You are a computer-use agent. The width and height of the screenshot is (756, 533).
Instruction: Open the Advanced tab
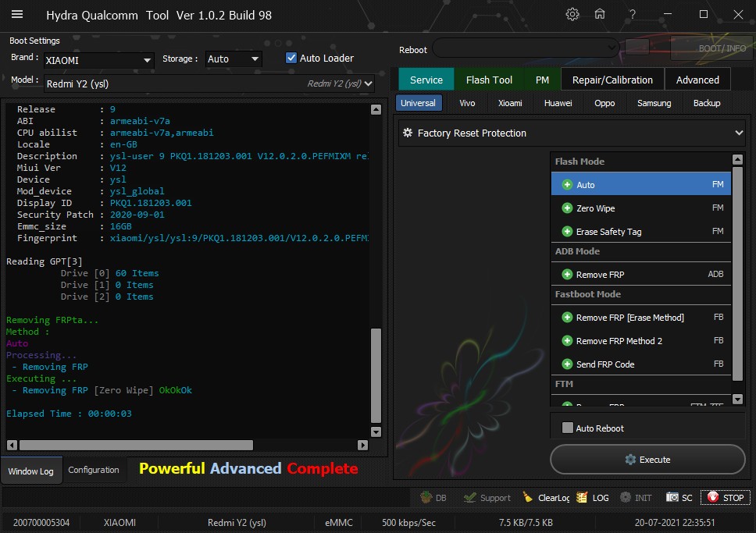(697, 80)
